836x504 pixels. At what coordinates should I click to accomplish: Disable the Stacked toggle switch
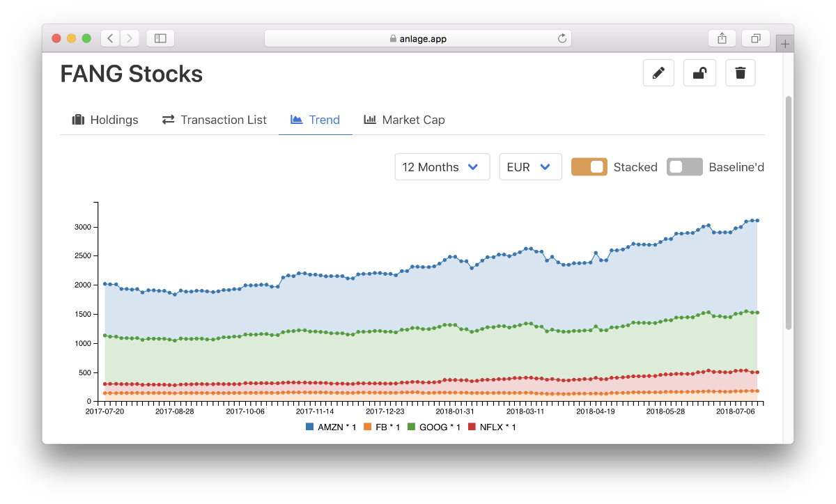tap(589, 167)
